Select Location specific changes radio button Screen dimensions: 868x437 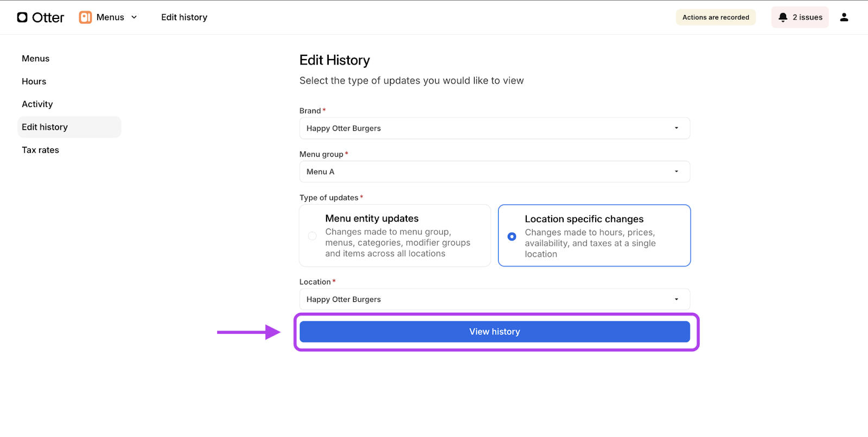click(x=512, y=237)
